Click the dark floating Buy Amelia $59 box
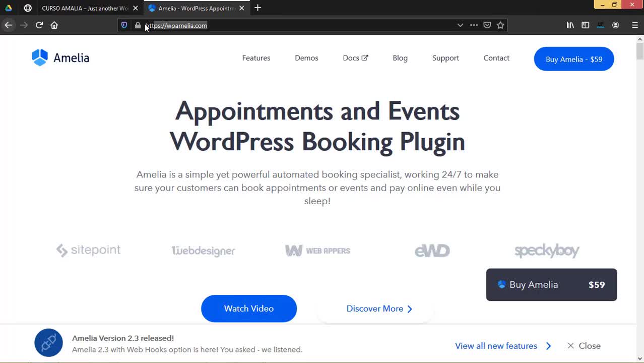 click(x=551, y=285)
